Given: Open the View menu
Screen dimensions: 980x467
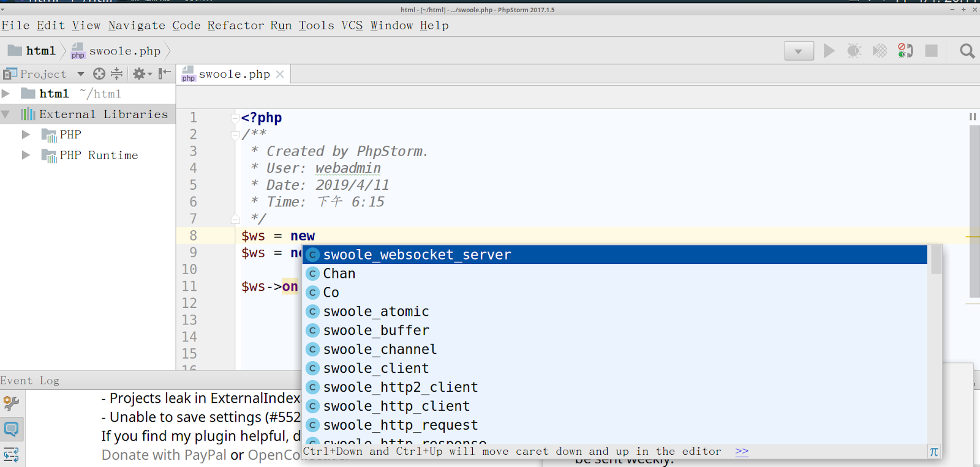Looking at the screenshot, I should pyautogui.click(x=86, y=26).
